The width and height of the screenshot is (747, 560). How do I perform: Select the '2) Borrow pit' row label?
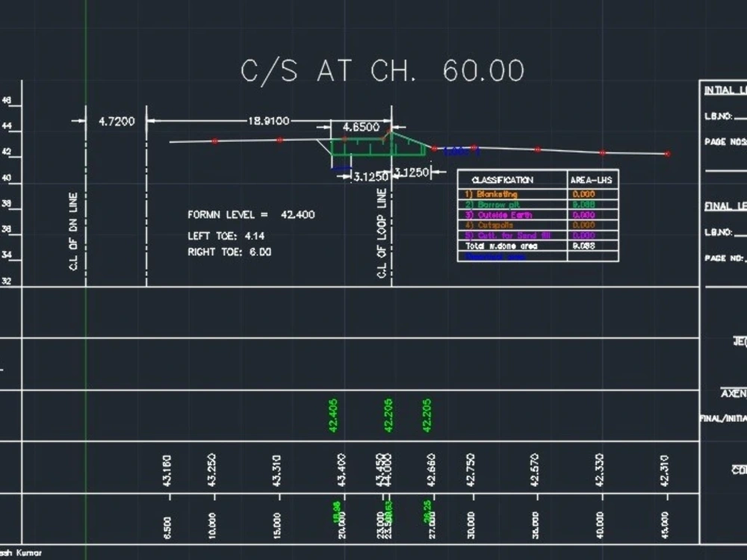492,205
